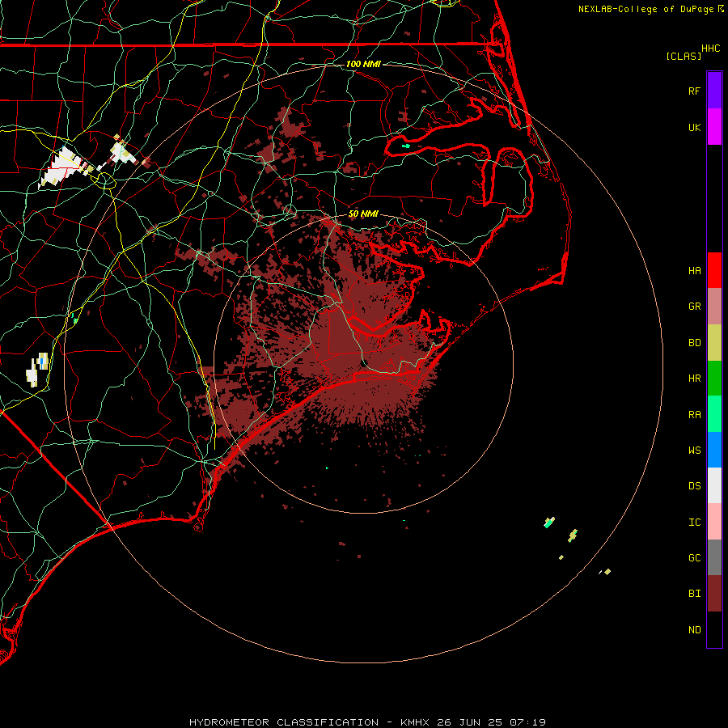Click the Hydrometeor Classification KMHX title text
The image size is (728, 728).
click(367, 722)
